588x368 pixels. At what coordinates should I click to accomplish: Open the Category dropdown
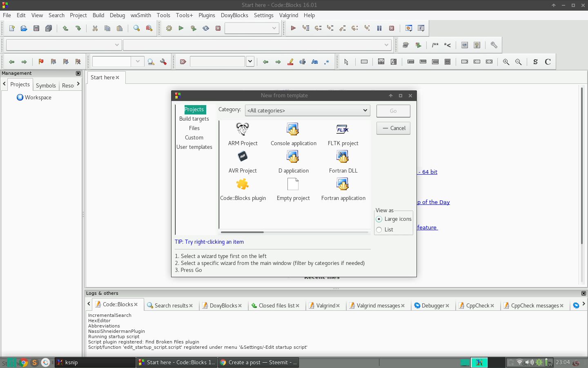(307, 110)
